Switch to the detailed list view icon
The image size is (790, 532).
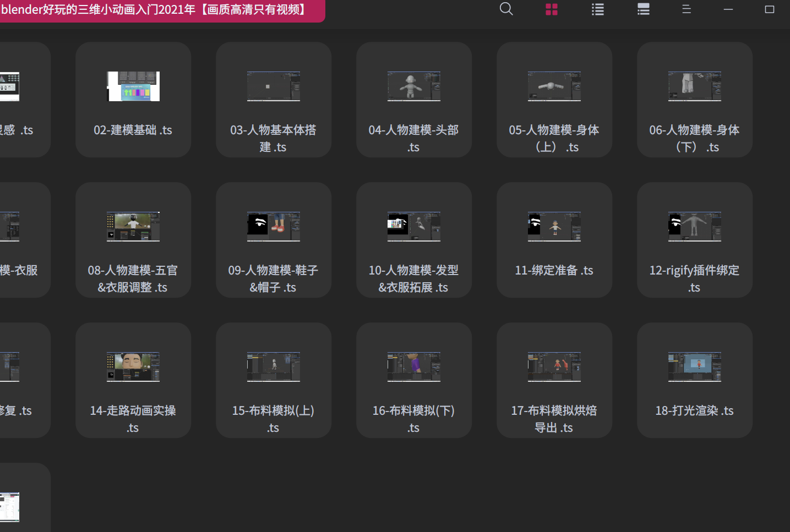pos(643,9)
